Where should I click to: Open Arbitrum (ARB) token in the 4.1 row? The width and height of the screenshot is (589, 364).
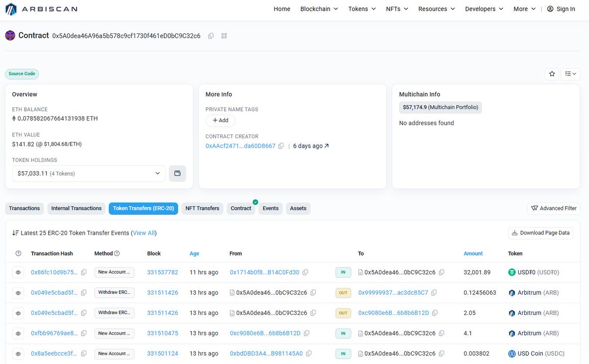tap(538, 333)
